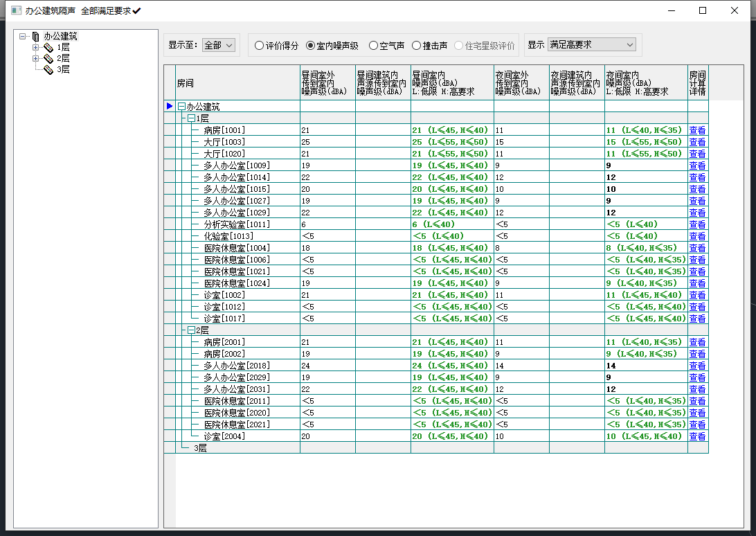
Task: Open the 显示至 dropdown showing 全部
Action: coord(219,45)
